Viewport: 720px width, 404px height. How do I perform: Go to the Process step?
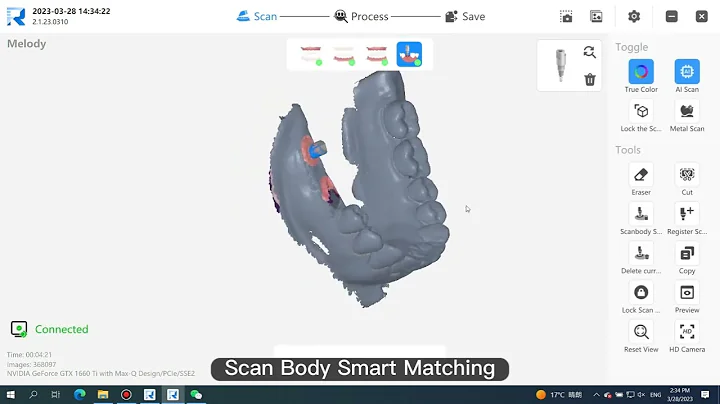[361, 17]
